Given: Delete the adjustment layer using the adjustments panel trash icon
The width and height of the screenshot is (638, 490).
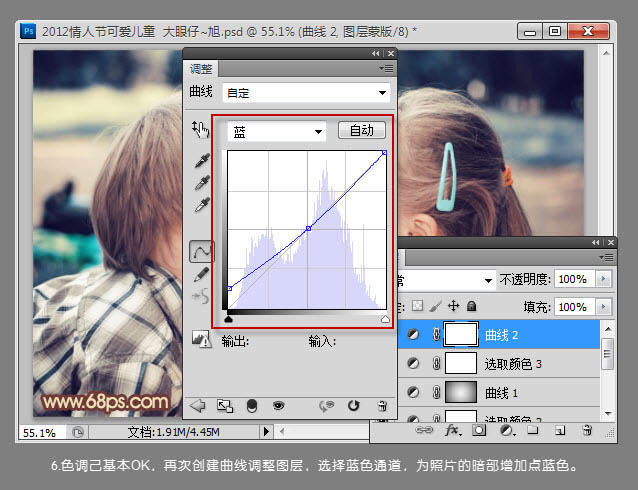Looking at the screenshot, I should coord(381,405).
